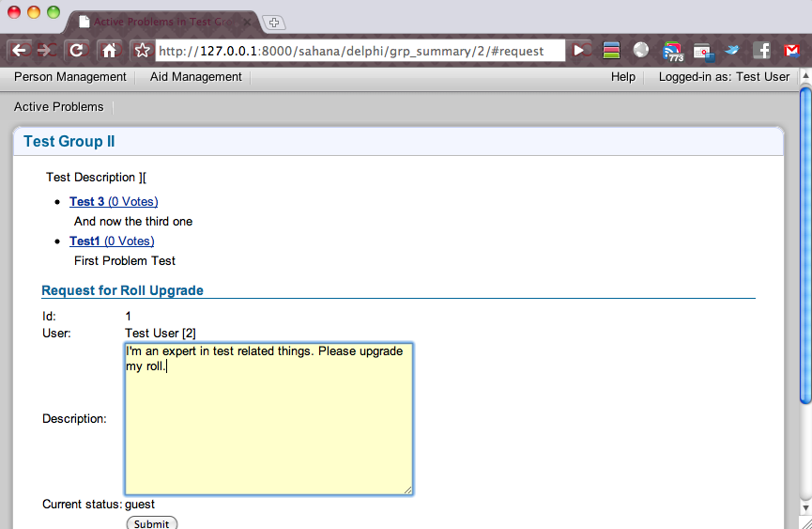Image resolution: width=812 pixels, height=529 pixels.
Task: Click the new tab button
Action: pyautogui.click(x=274, y=23)
